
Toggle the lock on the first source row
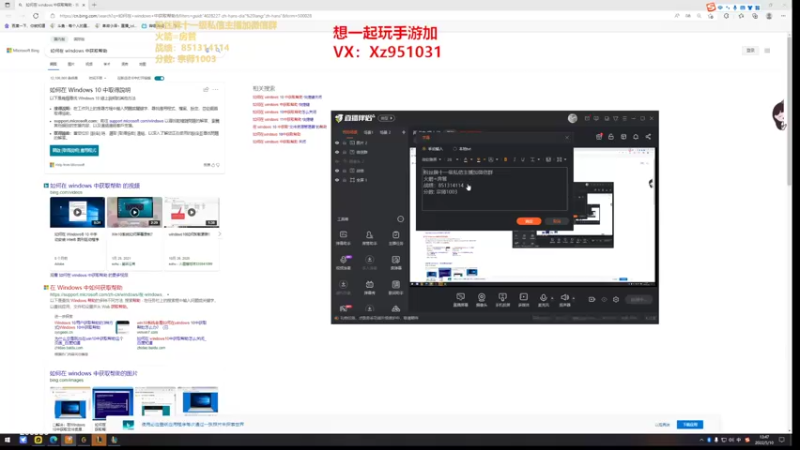344,142
